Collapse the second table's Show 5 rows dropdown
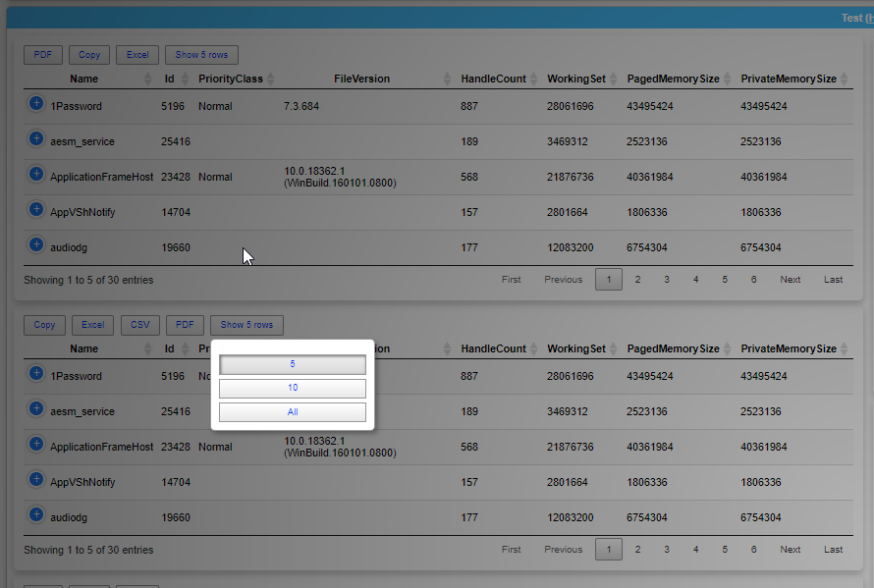This screenshot has height=588, width=874. [x=246, y=325]
